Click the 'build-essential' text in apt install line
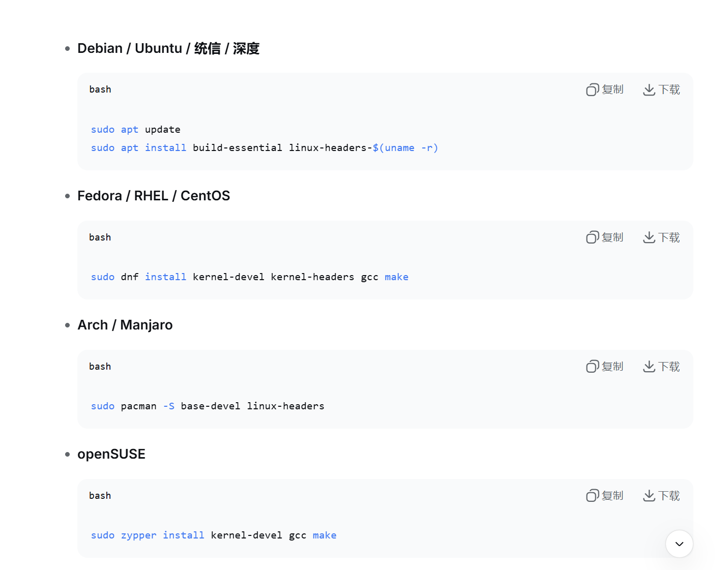The width and height of the screenshot is (728, 570). (238, 148)
